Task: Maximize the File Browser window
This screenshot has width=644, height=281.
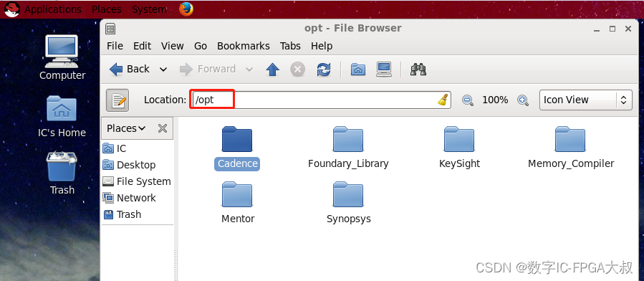Action: coord(612,29)
